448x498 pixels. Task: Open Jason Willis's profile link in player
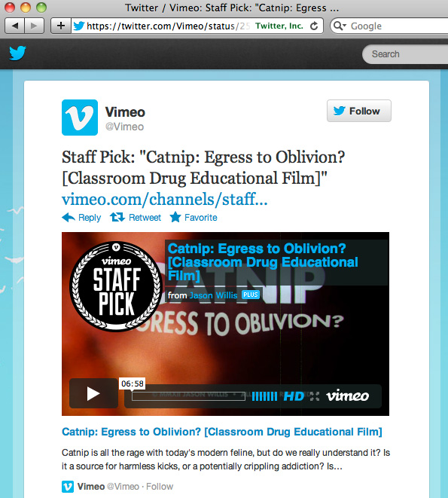(213, 295)
